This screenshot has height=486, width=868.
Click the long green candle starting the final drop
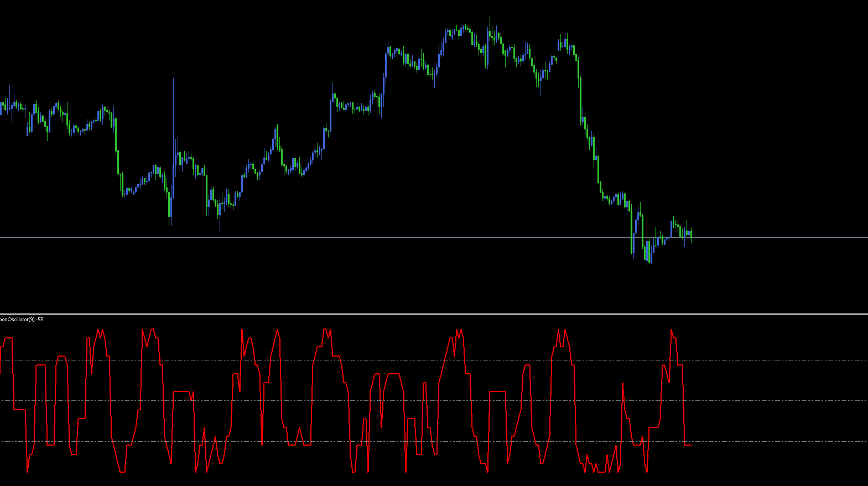[x=580, y=94]
